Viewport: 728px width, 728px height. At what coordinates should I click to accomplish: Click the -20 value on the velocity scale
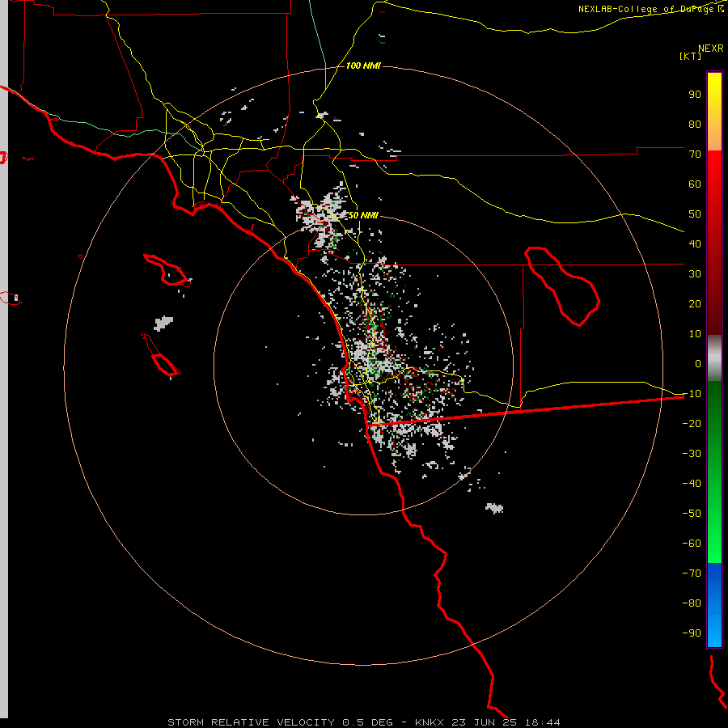(692, 424)
